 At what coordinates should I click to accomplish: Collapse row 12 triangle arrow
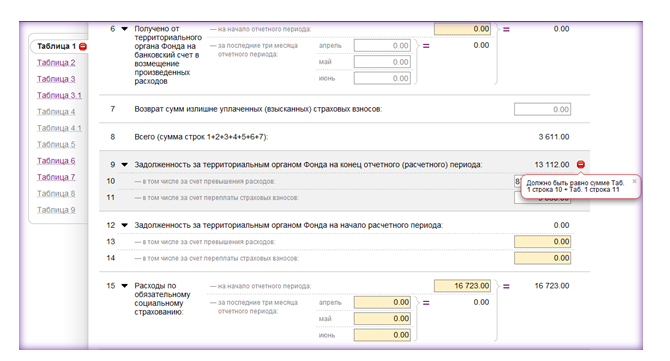(124, 225)
